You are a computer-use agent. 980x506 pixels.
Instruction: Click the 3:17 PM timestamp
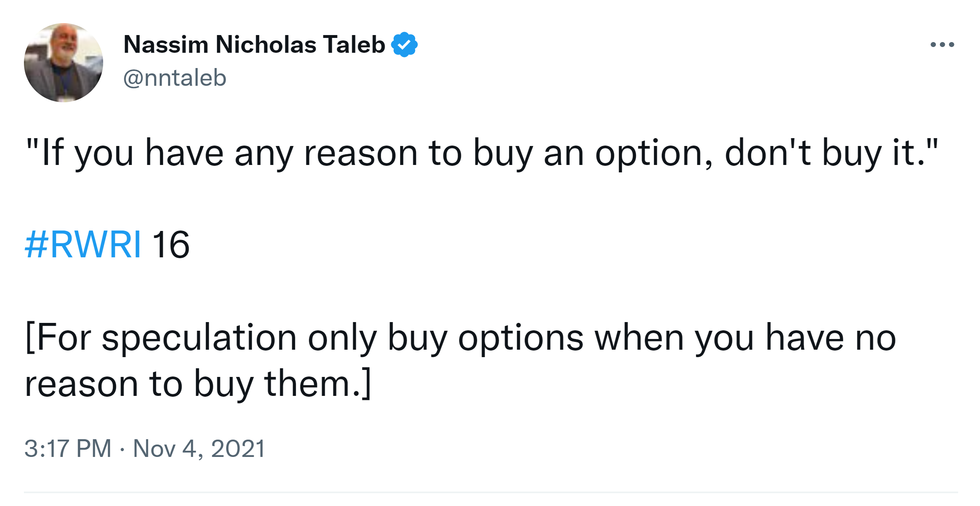click(68, 449)
